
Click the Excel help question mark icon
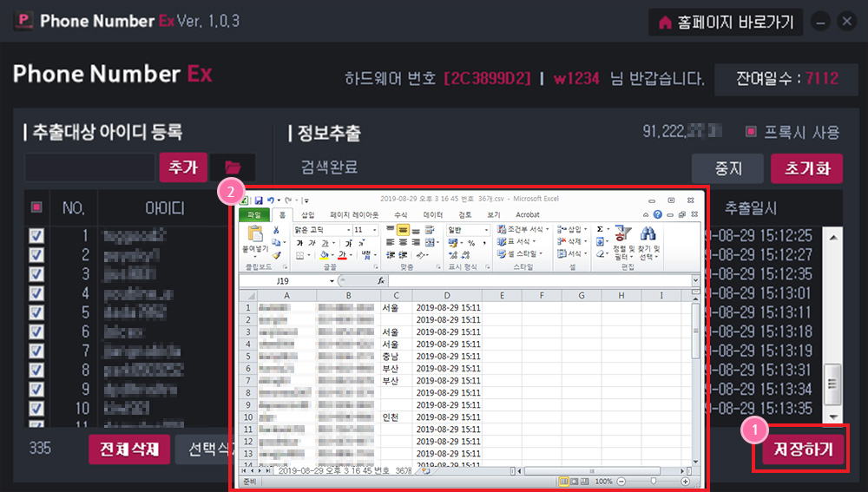658,214
